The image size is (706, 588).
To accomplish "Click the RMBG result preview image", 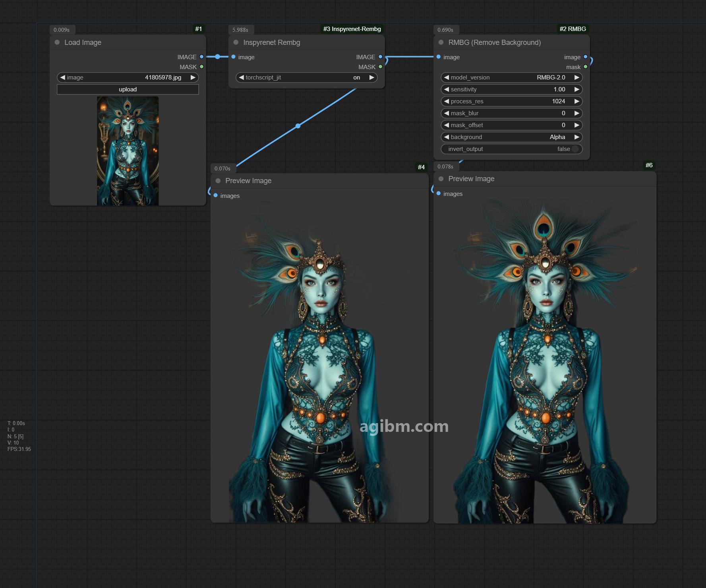I will click(x=545, y=361).
